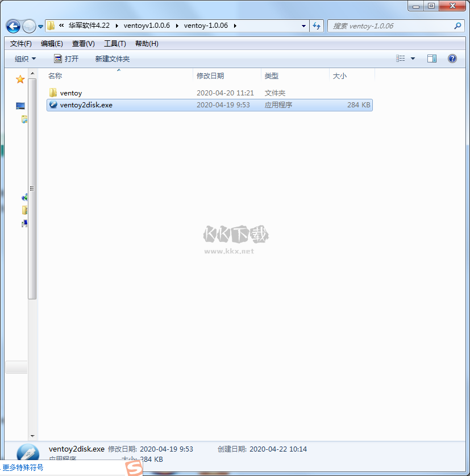The width and height of the screenshot is (470, 476).
Task: Open the address bar history dropdown arrow
Action: pyautogui.click(x=303, y=26)
